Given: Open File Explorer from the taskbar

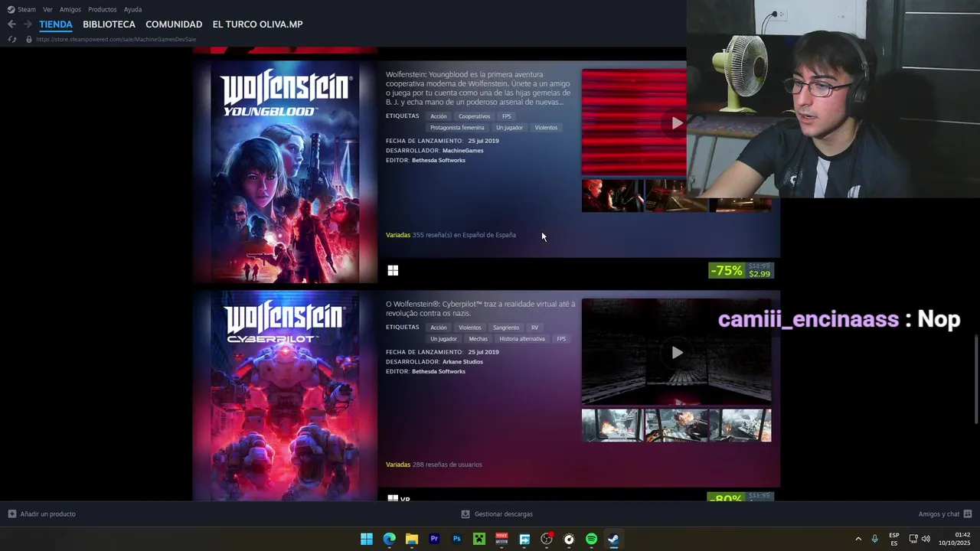Looking at the screenshot, I should 412,539.
